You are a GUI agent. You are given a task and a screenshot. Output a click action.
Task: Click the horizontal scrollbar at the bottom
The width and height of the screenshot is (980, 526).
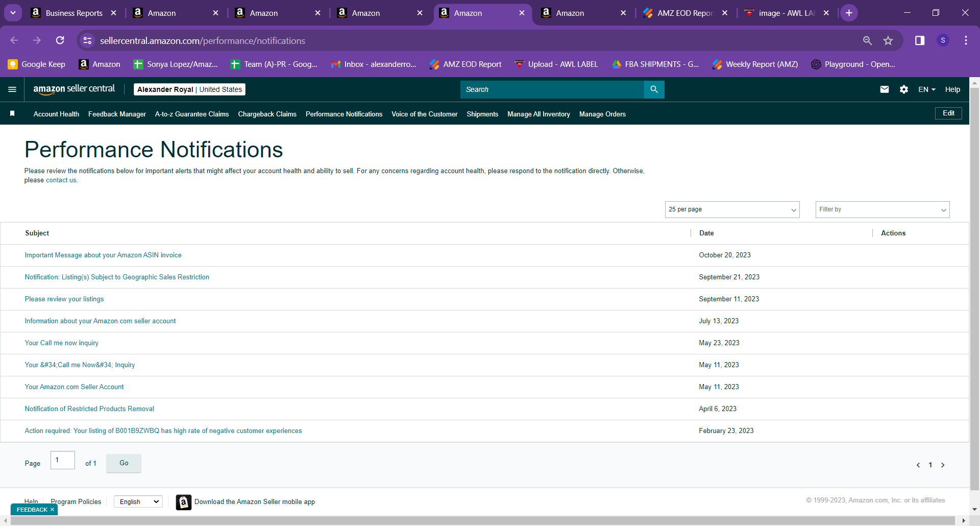[482, 521]
